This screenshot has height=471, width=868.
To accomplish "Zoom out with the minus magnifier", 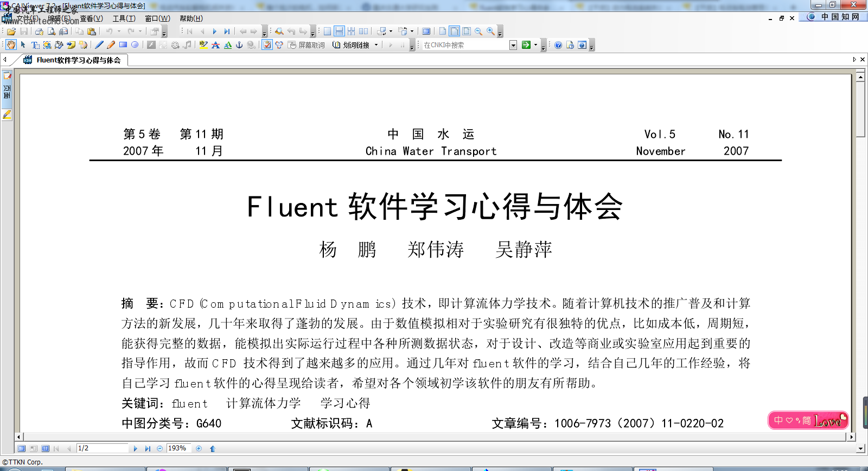I will [x=478, y=31].
